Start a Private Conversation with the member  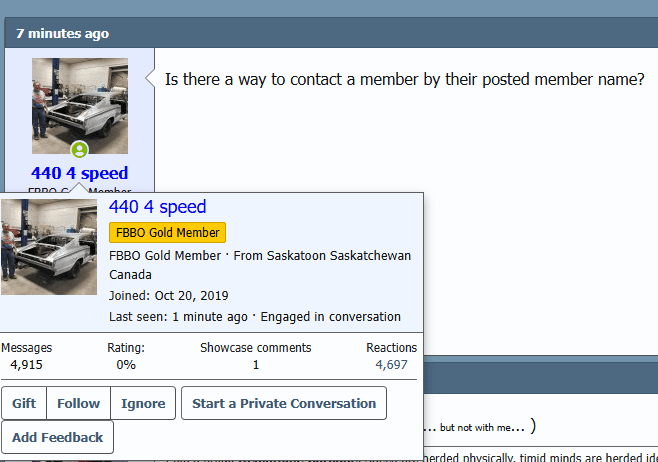click(283, 404)
